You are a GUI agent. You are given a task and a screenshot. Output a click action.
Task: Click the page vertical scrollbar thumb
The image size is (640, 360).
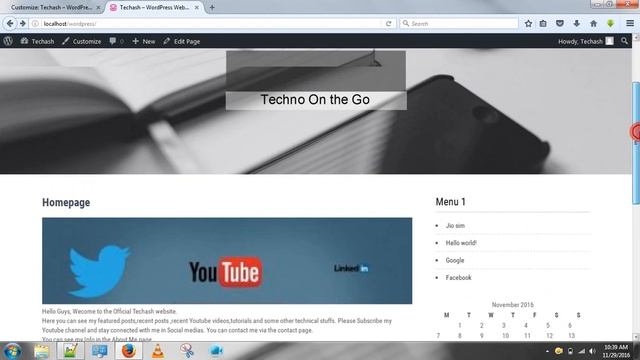pyautogui.click(x=636, y=143)
